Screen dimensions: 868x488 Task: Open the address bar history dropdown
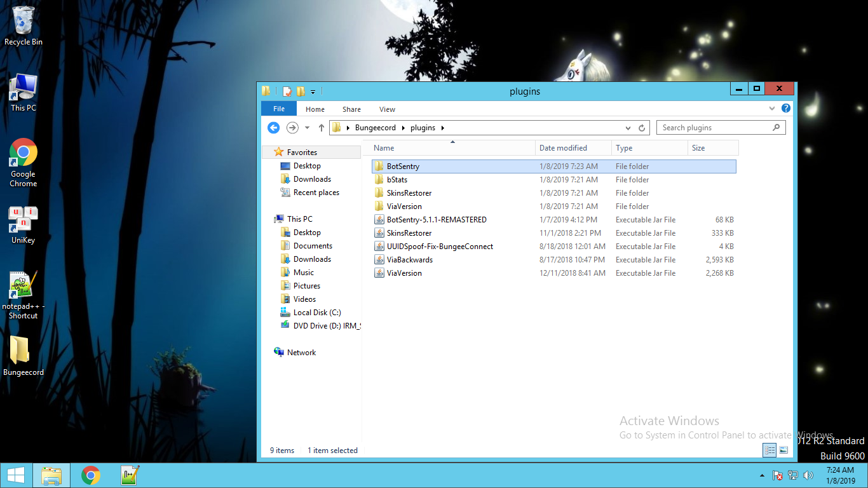pos(628,128)
